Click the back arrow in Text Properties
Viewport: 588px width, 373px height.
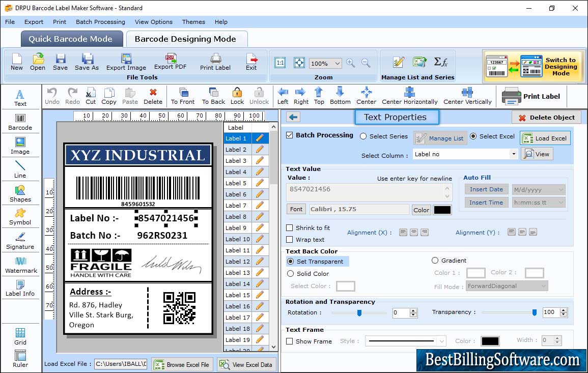click(293, 118)
